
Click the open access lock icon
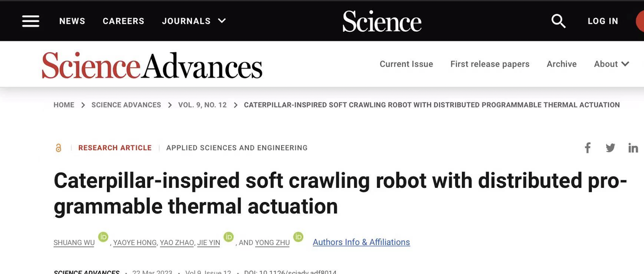click(58, 148)
